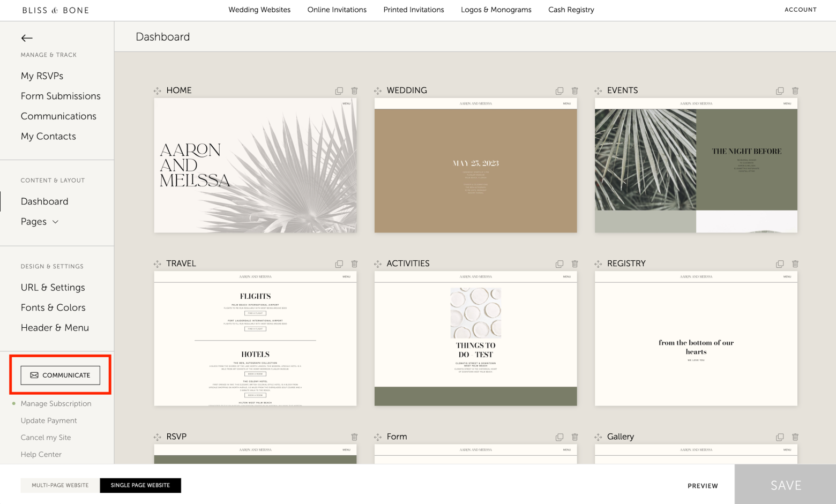Go to Cash Registry menu item
This screenshot has height=504, width=836.
coord(571,10)
